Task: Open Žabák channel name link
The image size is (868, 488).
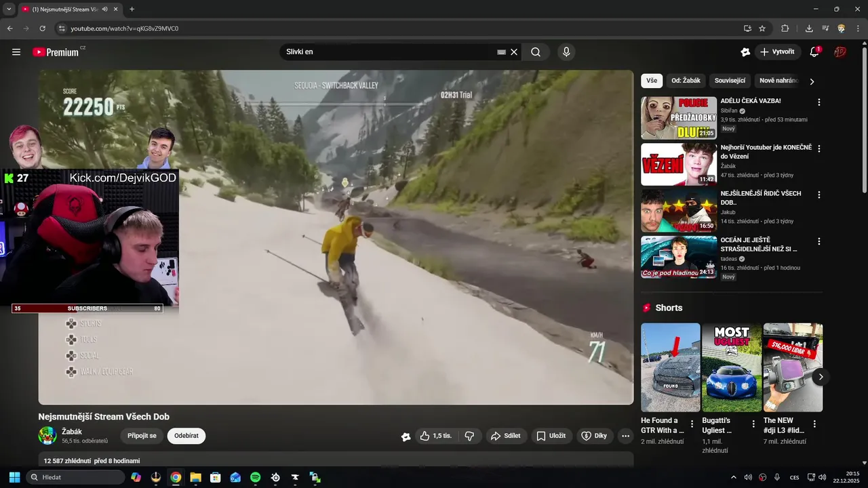Action: tap(72, 432)
